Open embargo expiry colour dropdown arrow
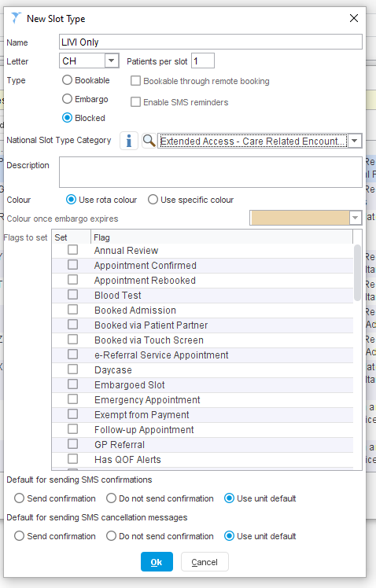Viewport: 376px width, 588px height. pos(356,218)
